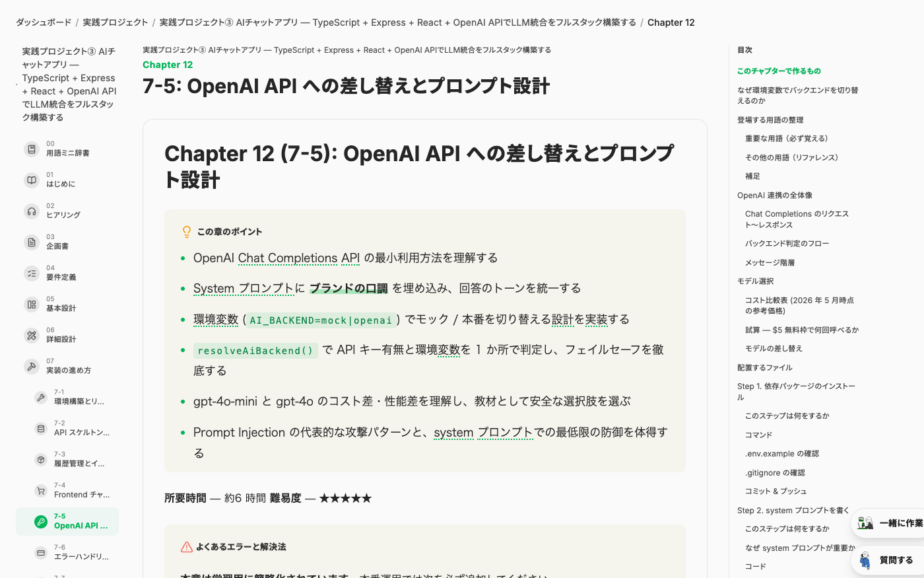The height and width of the screenshot is (578, 924).
Task: Click the 難易度 five-star rating
Action: click(345, 498)
